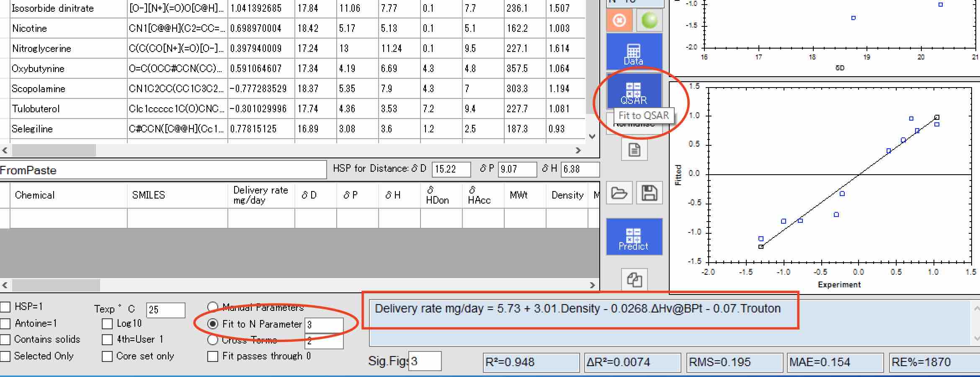Viewport: 980px width, 377px height.
Task: Click the Predict button
Action: tap(634, 237)
